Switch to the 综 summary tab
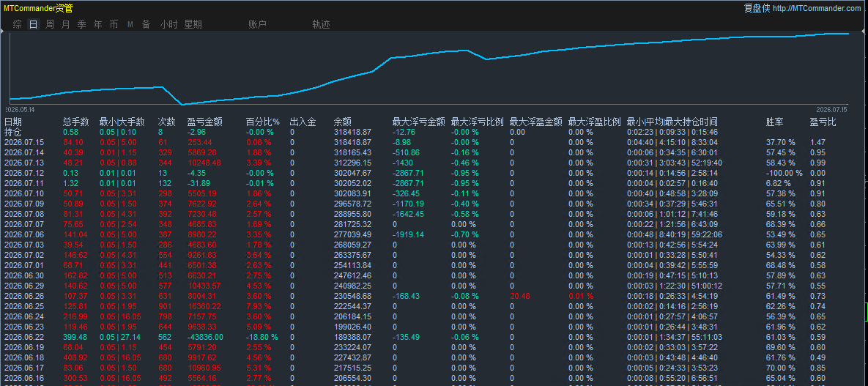The width and height of the screenshot is (868, 386). coord(18,24)
